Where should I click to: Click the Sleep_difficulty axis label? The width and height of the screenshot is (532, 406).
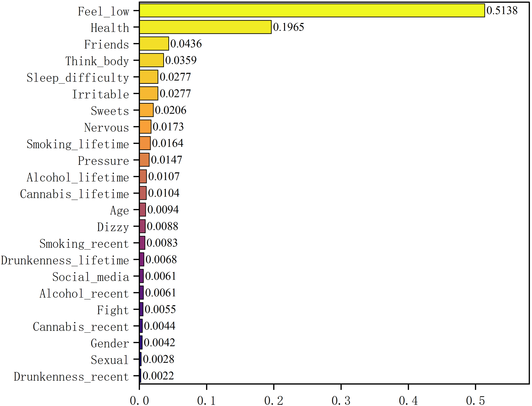[78, 78]
